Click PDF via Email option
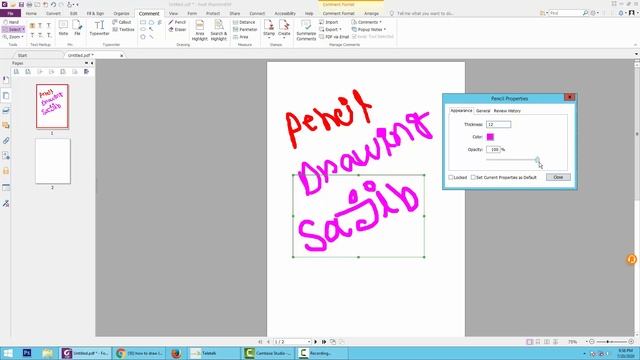Viewport: 640px width, 360px height. pos(334,37)
